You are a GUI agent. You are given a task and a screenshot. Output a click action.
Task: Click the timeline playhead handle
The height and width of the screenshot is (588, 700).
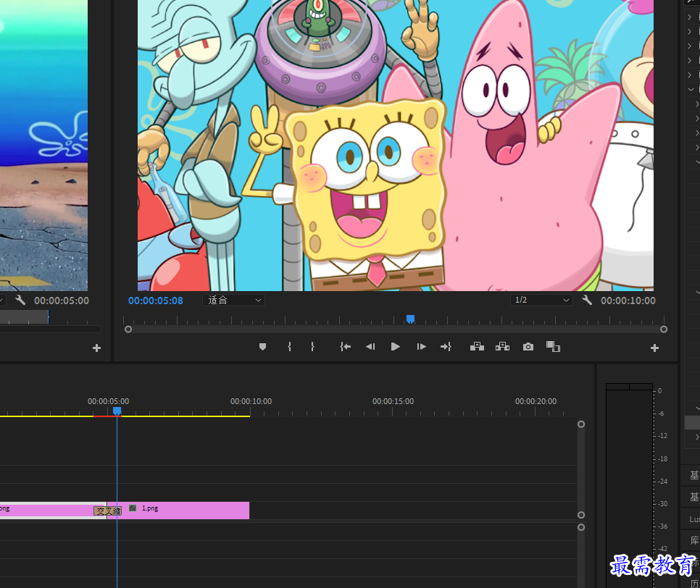pyautogui.click(x=117, y=411)
